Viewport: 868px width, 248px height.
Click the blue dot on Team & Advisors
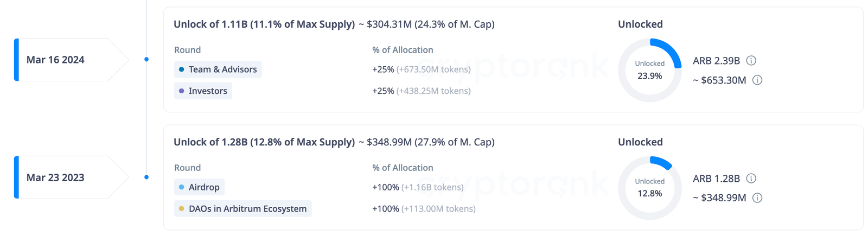click(182, 69)
